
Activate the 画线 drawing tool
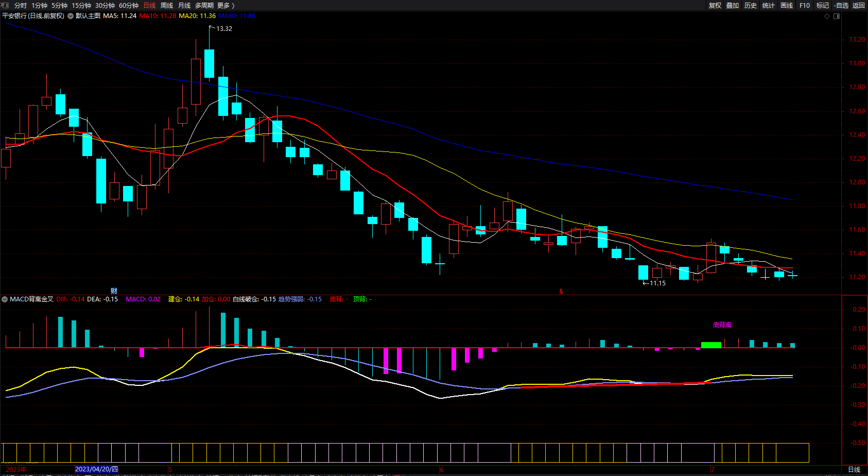point(787,6)
